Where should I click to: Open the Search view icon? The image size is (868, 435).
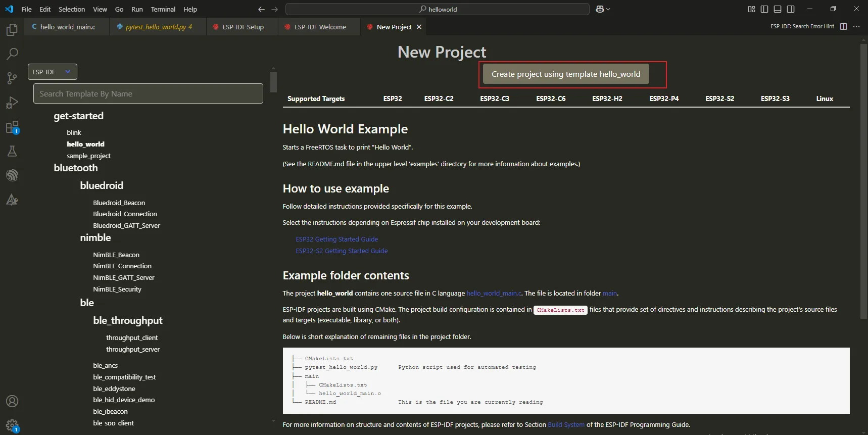pos(12,54)
